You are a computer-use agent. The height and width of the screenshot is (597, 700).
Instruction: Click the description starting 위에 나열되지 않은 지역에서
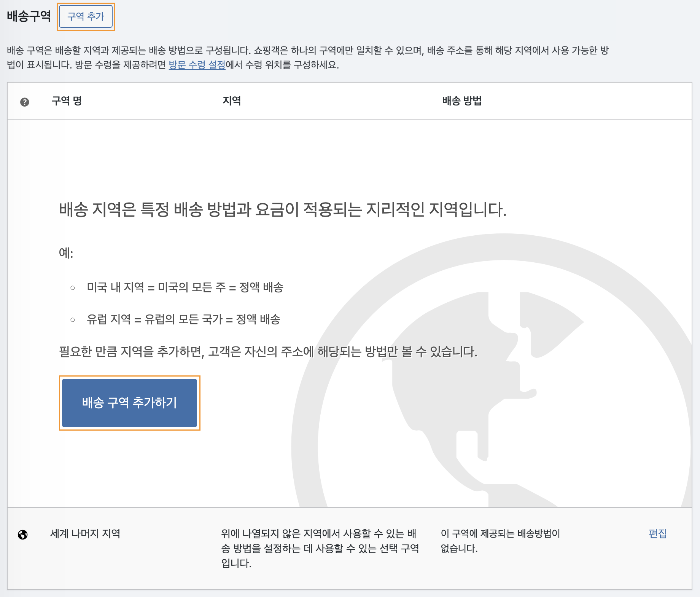(320, 548)
